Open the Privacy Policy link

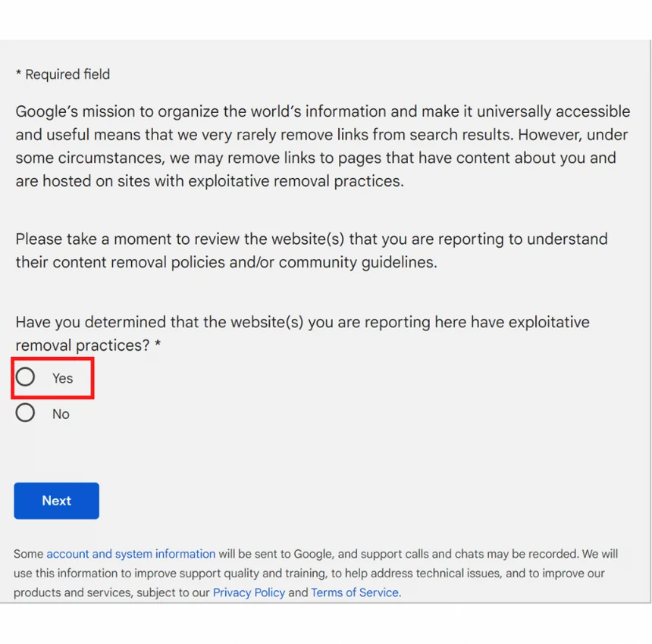coord(249,592)
